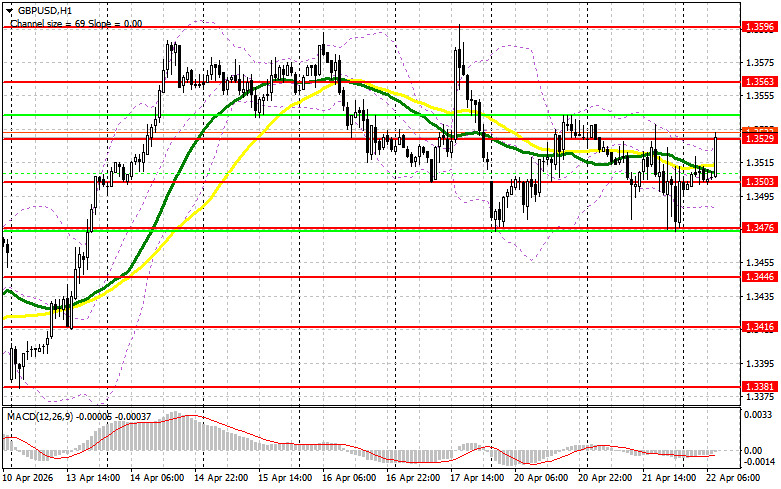
Task: Click the red 1.3446 price level tag
Action: click(x=759, y=276)
